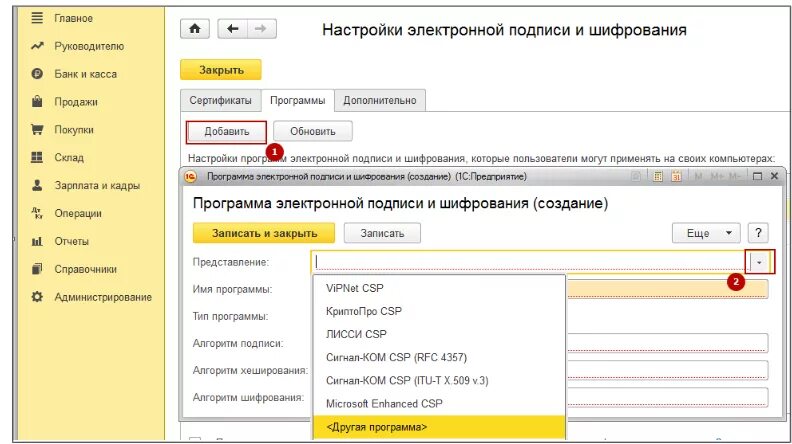Close the program creation dialog
The image size is (792, 444).
(774, 176)
